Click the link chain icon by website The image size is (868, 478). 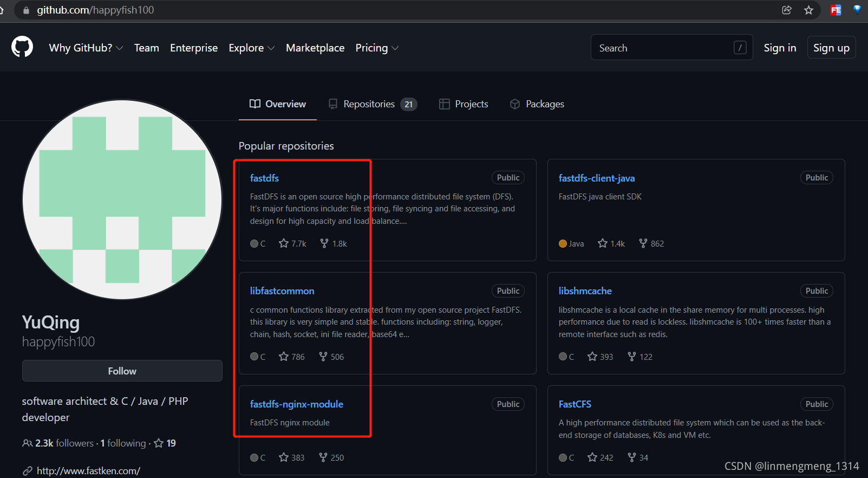coord(27,471)
